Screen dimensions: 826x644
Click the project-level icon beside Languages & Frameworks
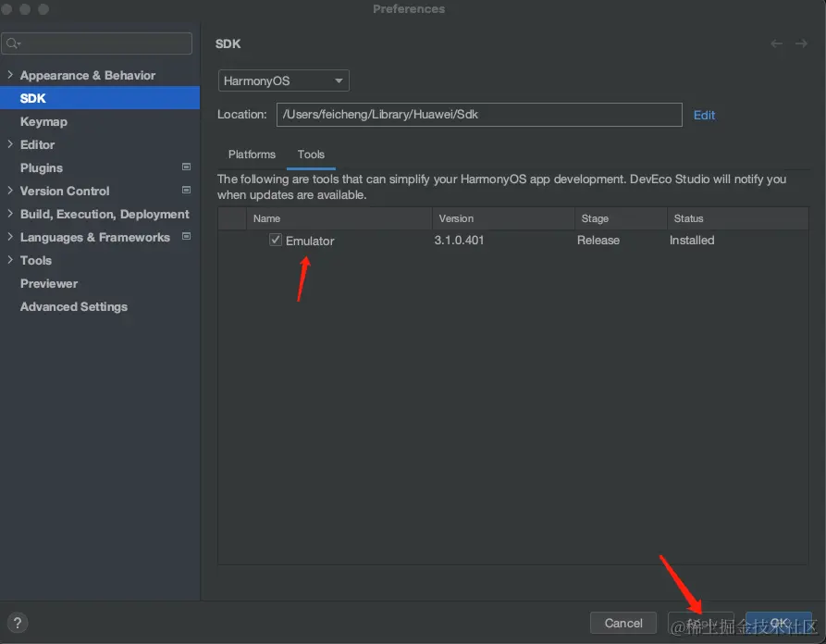click(186, 237)
